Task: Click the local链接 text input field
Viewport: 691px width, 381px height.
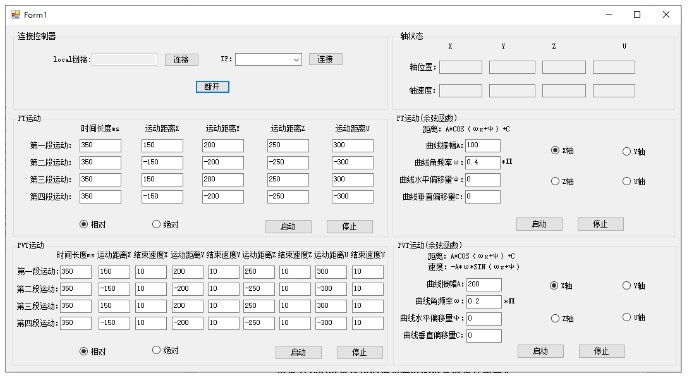Action: tap(124, 59)
